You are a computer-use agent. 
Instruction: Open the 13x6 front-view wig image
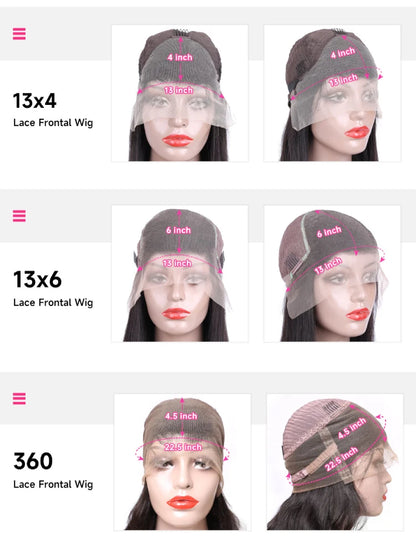pos(180,274)
